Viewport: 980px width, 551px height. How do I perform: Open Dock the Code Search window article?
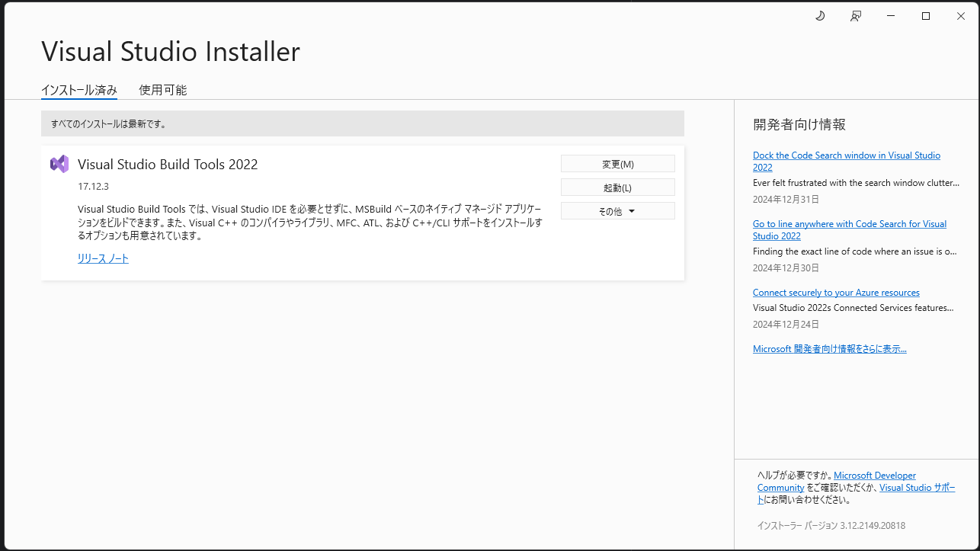(847, 161)
